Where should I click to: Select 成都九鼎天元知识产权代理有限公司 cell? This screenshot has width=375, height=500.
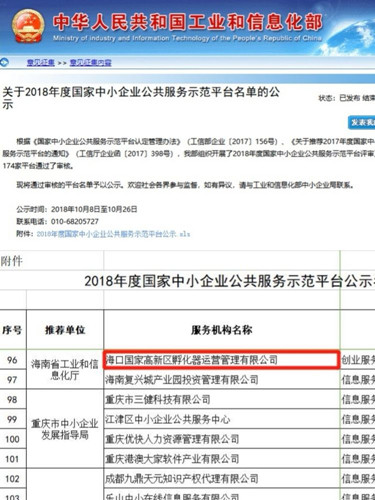tap(222, 479)
